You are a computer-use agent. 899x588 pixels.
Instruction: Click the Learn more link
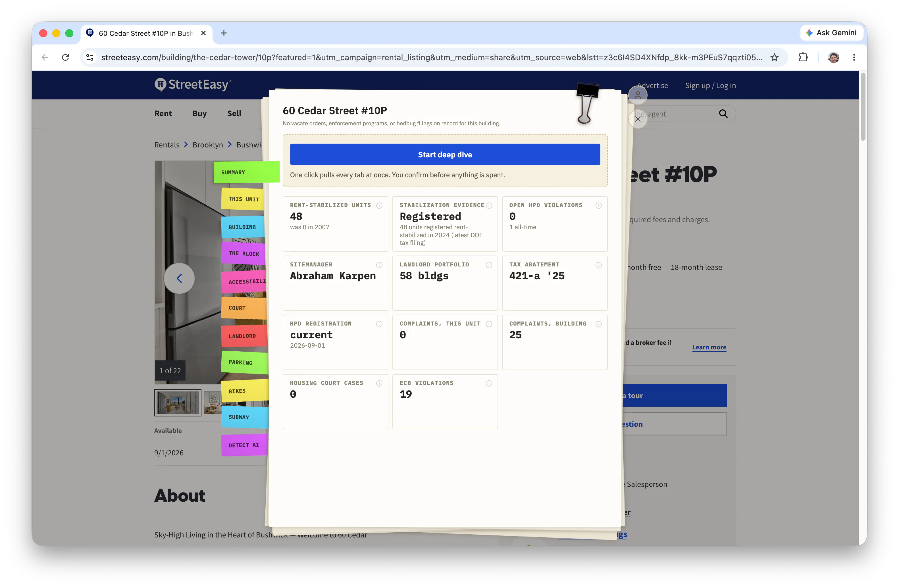pos(709,347)
